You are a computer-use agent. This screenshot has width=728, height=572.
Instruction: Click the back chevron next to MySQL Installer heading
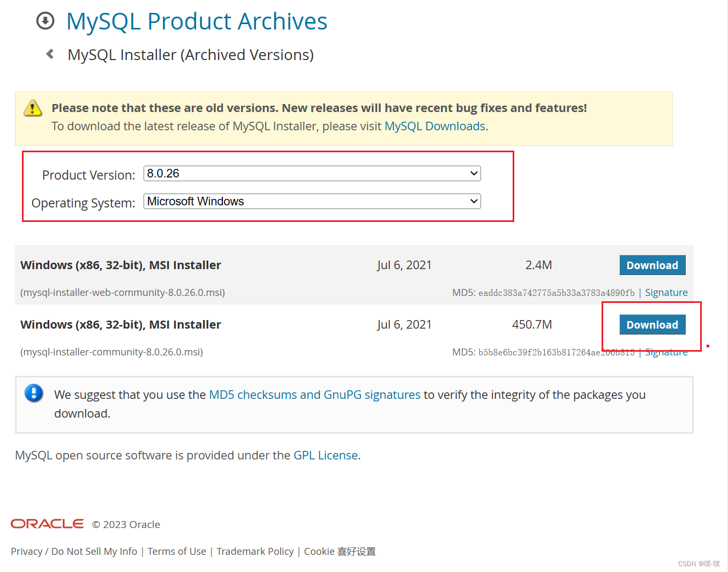click(49, 54)
